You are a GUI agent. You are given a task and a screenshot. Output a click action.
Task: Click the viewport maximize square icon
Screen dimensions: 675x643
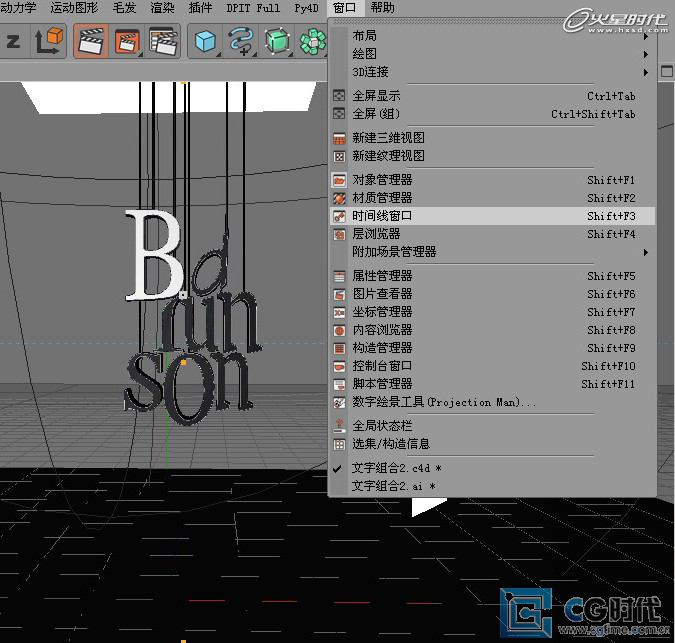[x=666, y=71]
